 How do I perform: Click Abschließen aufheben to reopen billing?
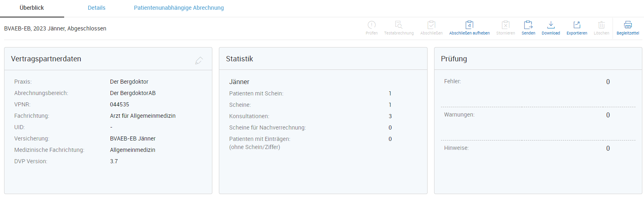(469, 25)
